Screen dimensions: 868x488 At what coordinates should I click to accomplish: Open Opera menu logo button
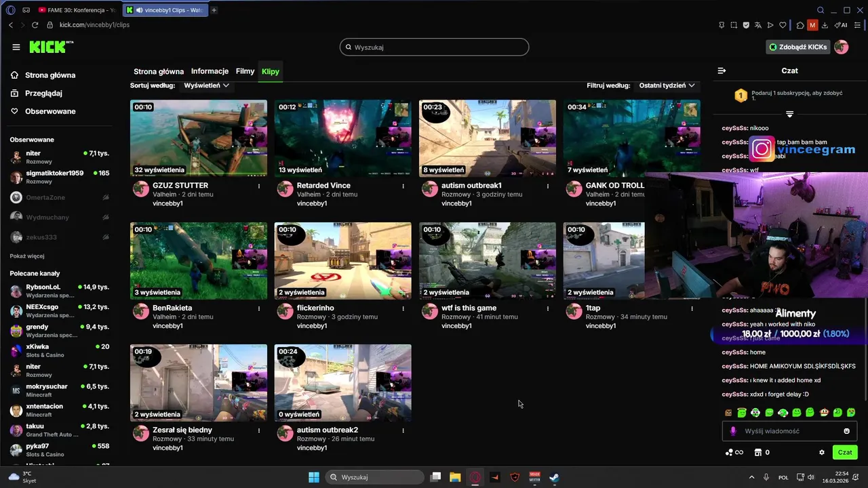pyautogui.click(x=10, y=10)
